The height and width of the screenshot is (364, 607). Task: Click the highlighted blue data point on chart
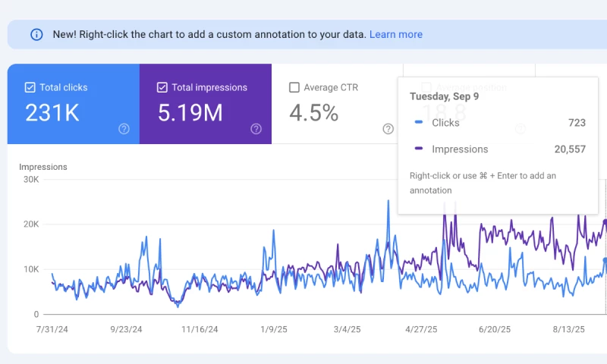point(605,260)
